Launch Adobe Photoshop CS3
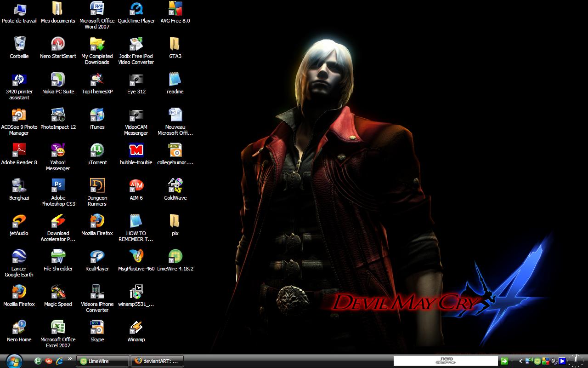The image size is (588, 368). 58,193
